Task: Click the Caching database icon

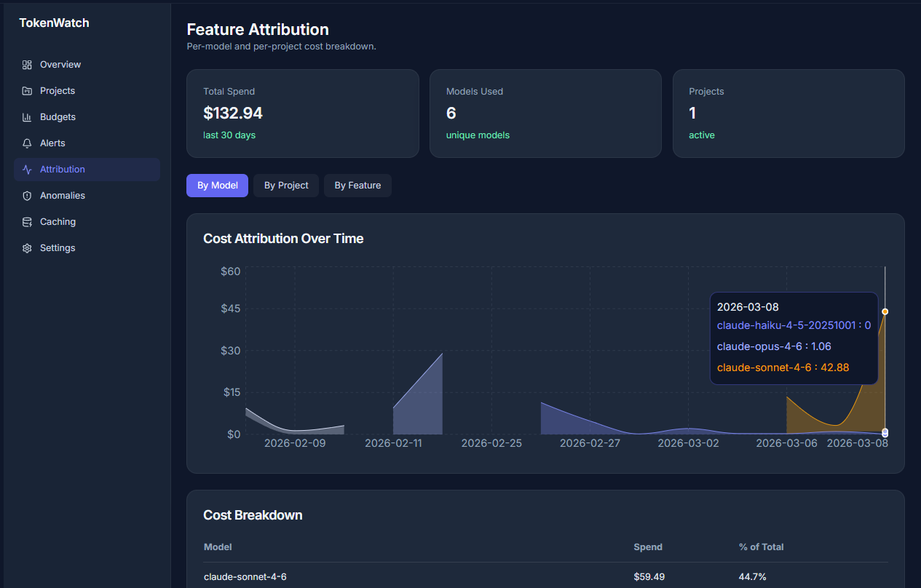Action: click(27, 221)
